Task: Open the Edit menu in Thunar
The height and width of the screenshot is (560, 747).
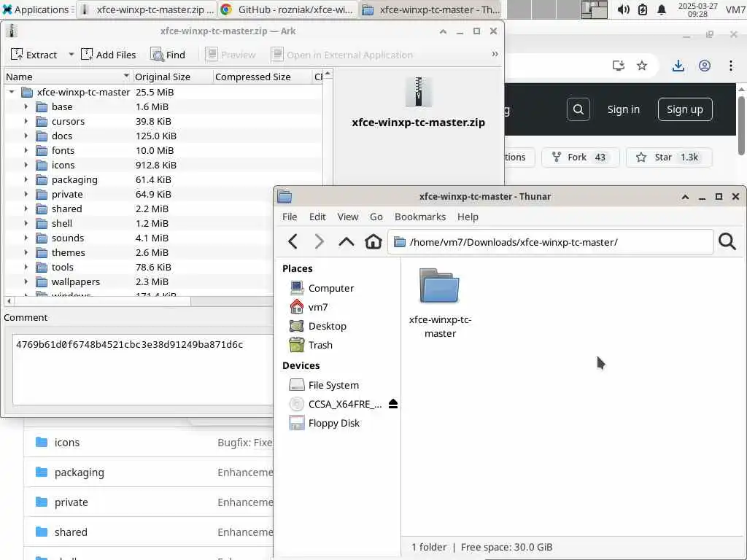Action: coord(317,217)
